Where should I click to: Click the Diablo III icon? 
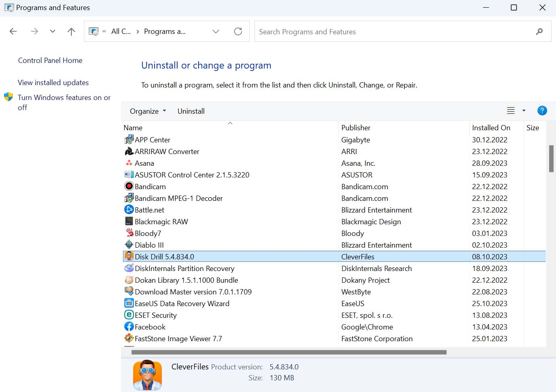click(x=129, y=245)
